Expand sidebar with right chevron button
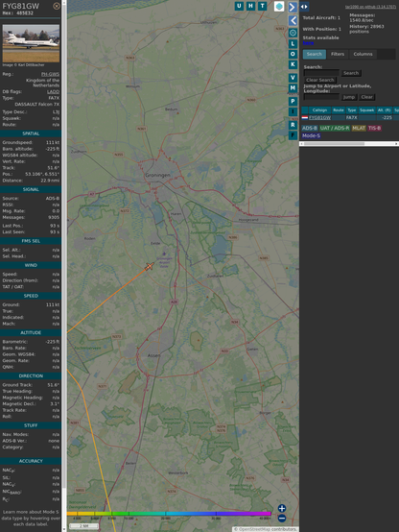 click(293, 7)
